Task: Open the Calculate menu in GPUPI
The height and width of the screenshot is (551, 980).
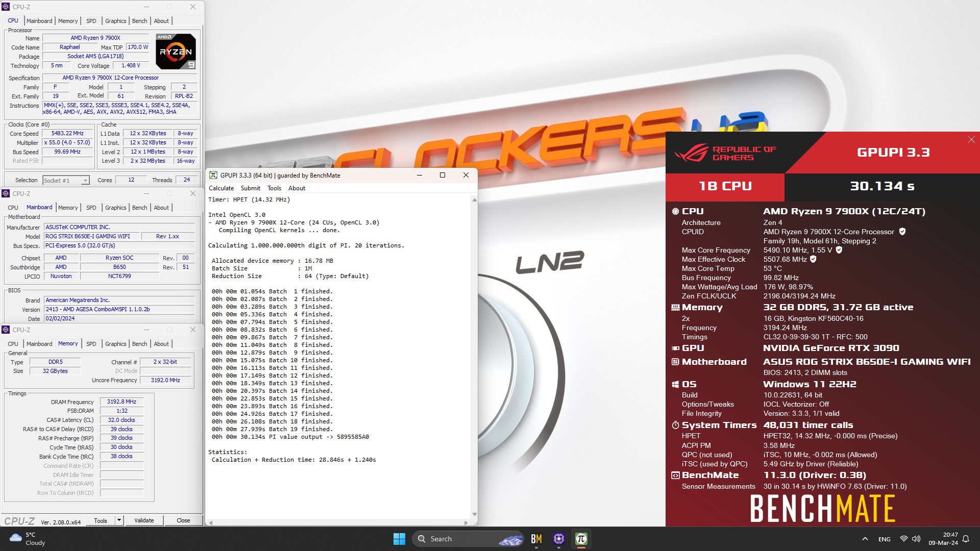Action: point(221,188)
